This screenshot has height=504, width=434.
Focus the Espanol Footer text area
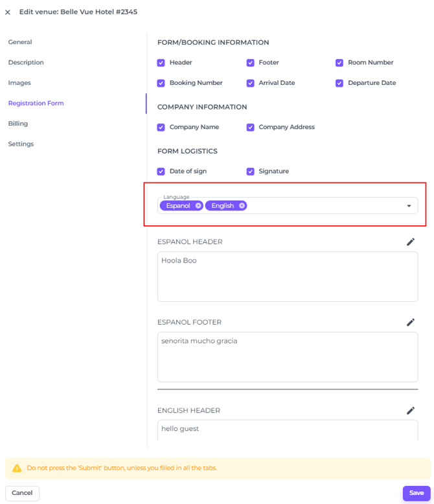click(287, 357)
